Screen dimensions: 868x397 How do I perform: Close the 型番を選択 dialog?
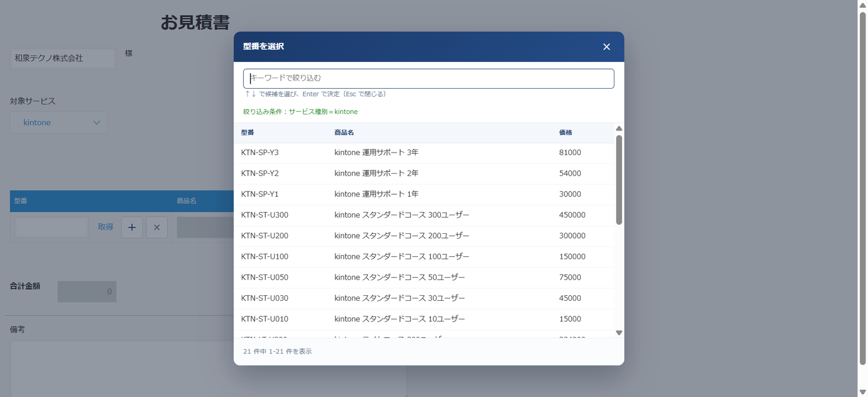(x=606, y=47)
